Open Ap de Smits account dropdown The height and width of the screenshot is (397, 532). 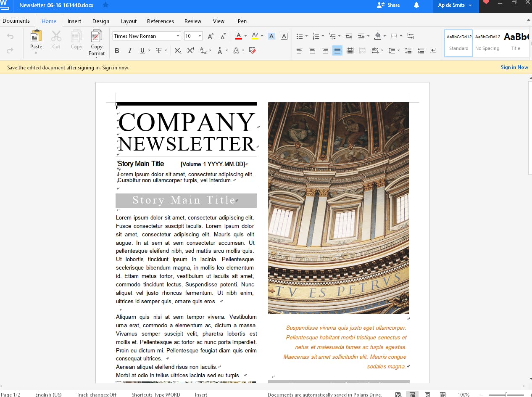tap(455, 5)
